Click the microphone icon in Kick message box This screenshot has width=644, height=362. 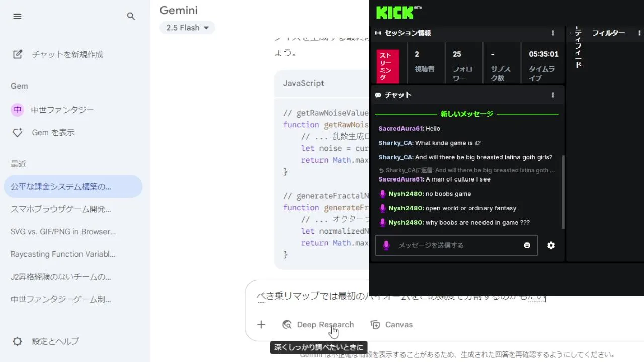[386, 245]
